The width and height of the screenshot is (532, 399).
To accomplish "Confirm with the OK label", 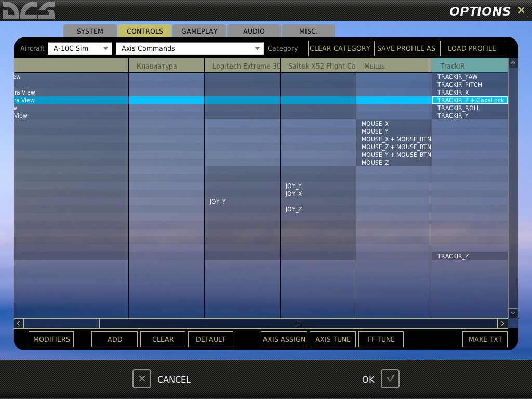I will point(368,379).
